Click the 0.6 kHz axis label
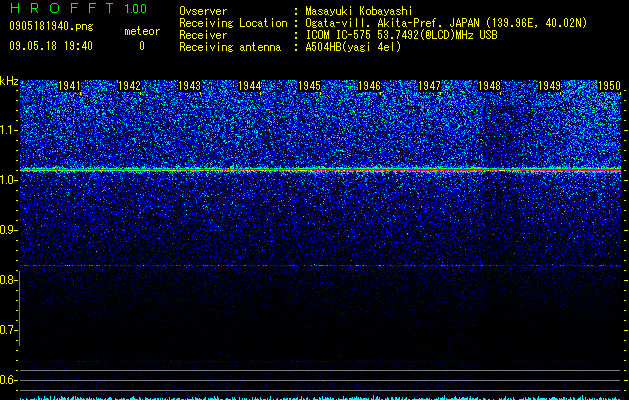629x400 pixels. pos(9,380)
